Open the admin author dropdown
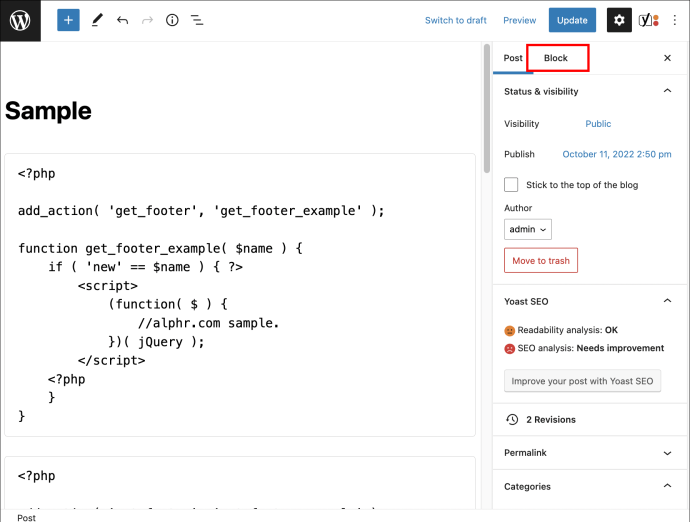 point(528,229)
